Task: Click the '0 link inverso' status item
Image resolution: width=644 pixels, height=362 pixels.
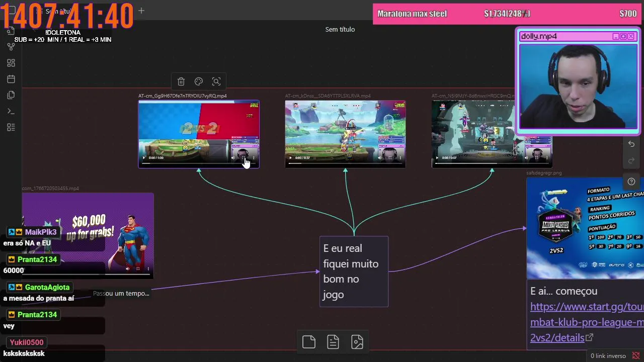Action: coord(608,355)
